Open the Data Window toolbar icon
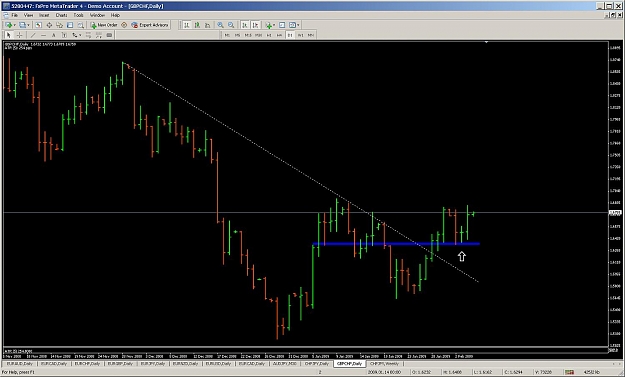This screenshot has height=377, width=625. [x=49, y=25]
